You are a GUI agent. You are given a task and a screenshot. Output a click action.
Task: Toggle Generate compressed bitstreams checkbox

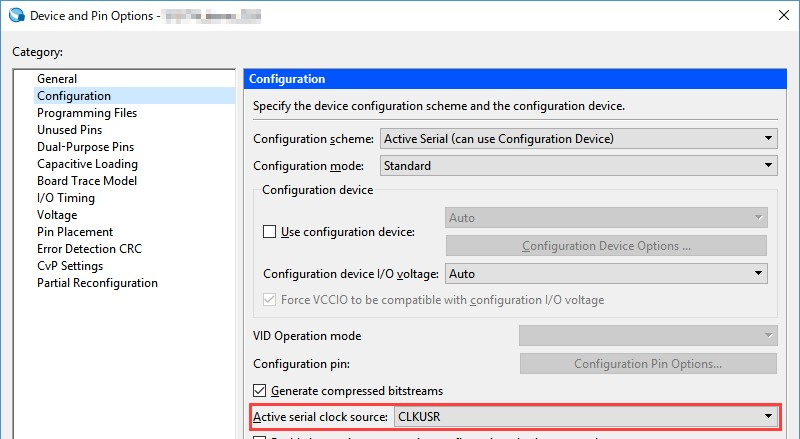[260, 390]
